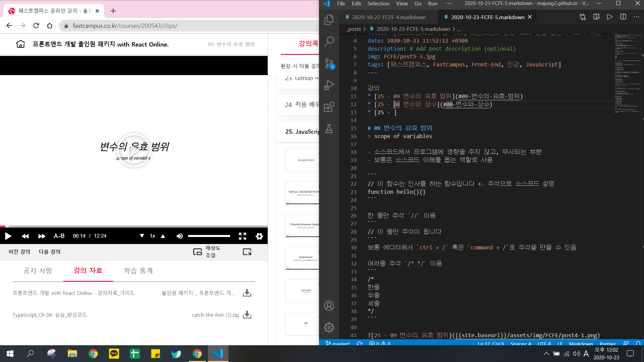
Task: Increase playback speed with up arrow
Action: pos(163,236)
